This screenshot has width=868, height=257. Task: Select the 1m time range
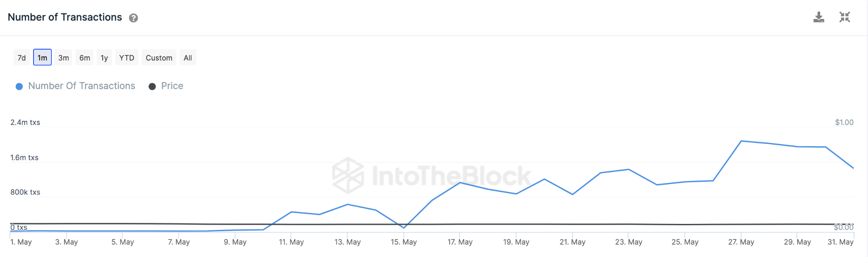coord(42,58)
